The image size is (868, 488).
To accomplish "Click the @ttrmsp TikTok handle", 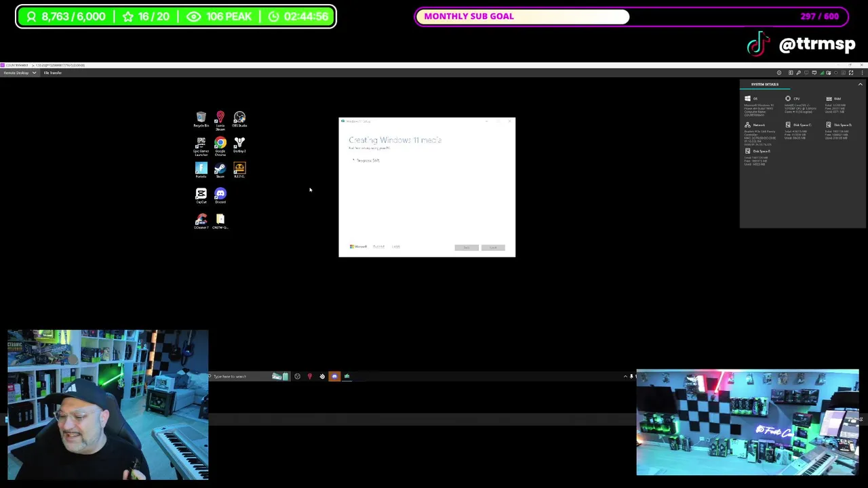I will tap(817, 45).
